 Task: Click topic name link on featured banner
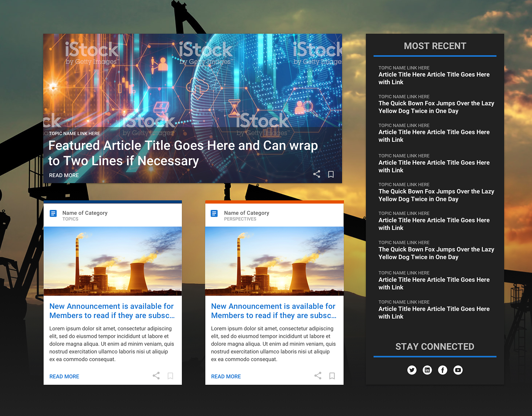point(74,133)
